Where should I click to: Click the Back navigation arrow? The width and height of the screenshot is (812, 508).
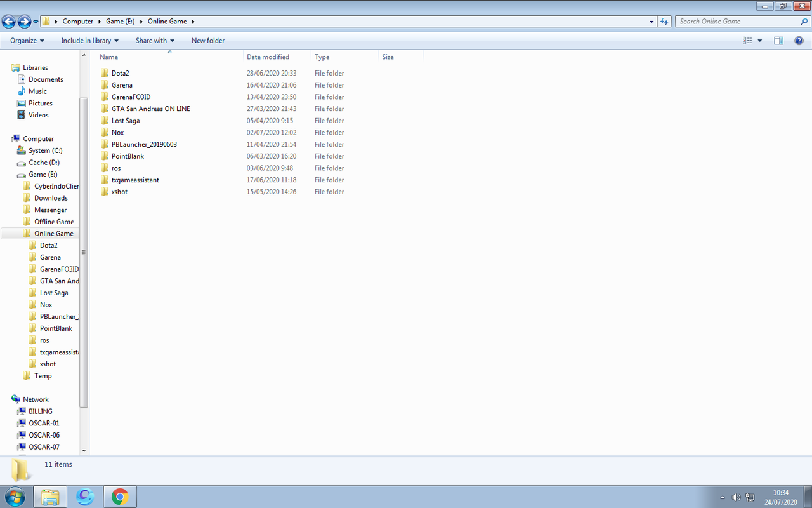[9, 22]
